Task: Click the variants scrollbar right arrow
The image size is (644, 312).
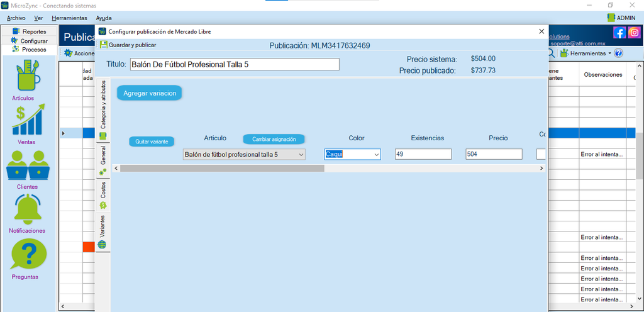Action: coord(541,169)
